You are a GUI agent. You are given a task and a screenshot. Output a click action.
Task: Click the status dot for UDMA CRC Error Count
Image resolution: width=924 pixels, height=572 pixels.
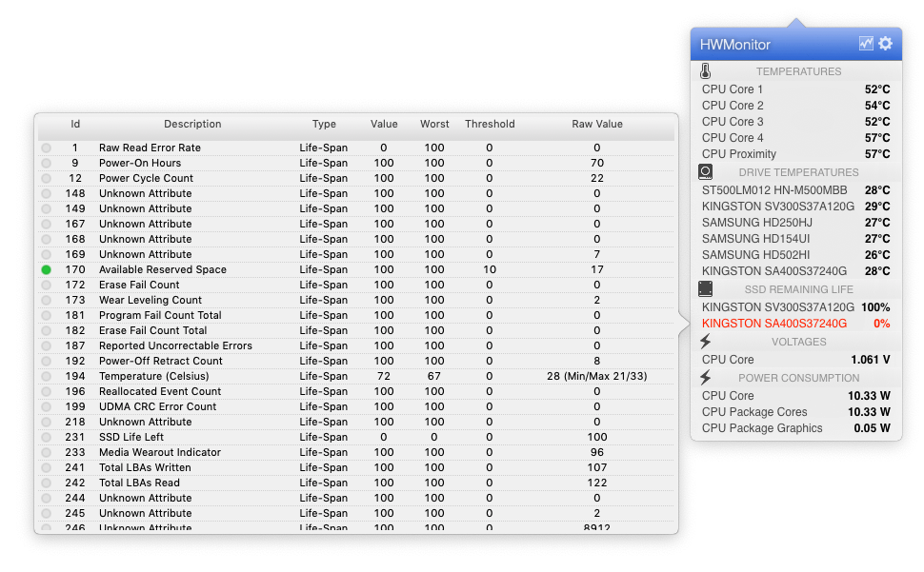[46, 406]
